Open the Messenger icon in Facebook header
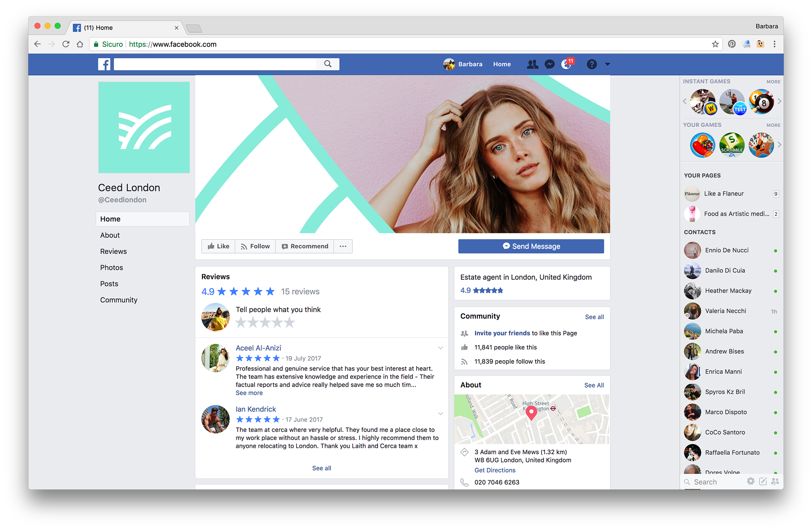Image resolution: width=812 pixels, height=530 pixels. (549, 64)
